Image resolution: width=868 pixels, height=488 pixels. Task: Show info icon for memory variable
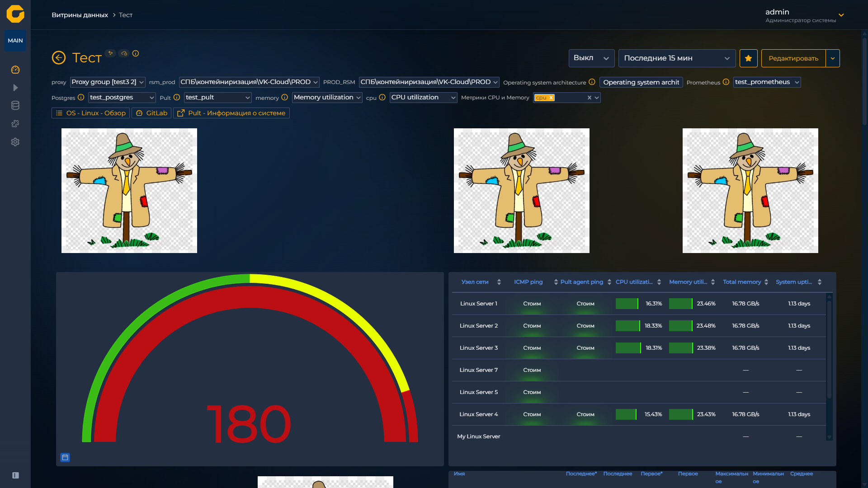(284, 98)
